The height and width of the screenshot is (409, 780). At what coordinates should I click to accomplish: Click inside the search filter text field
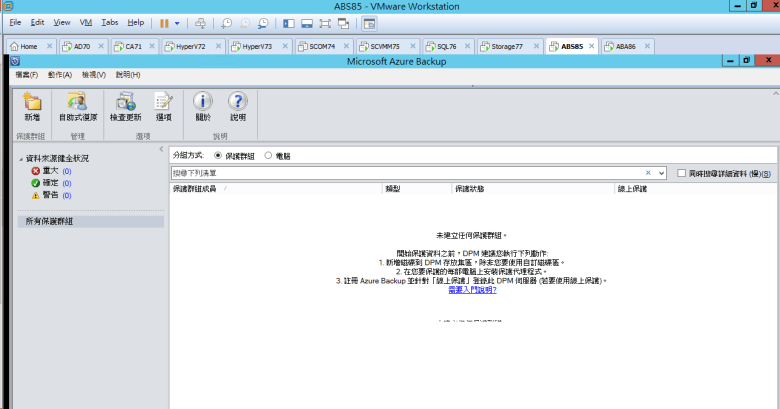[x=400, y=173]
